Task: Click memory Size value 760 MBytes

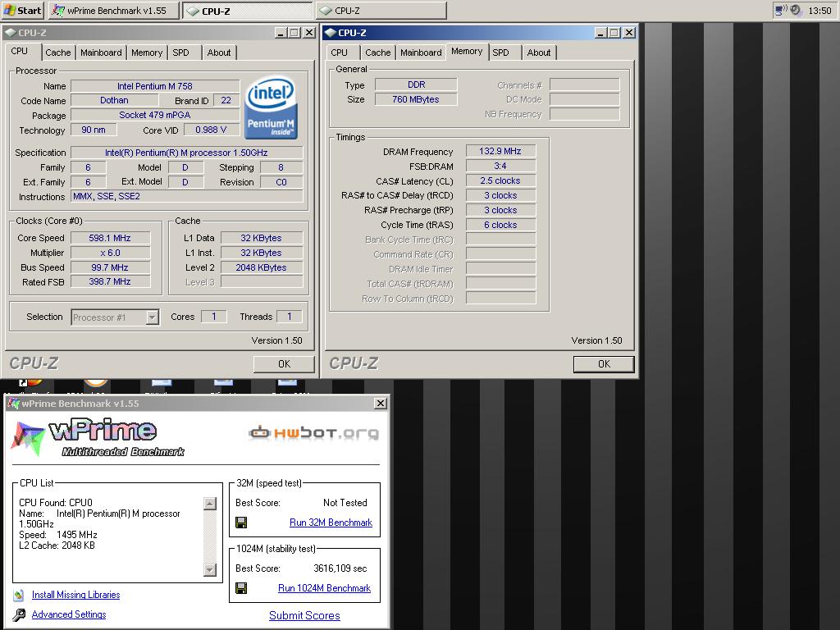Action: (416, 99)
